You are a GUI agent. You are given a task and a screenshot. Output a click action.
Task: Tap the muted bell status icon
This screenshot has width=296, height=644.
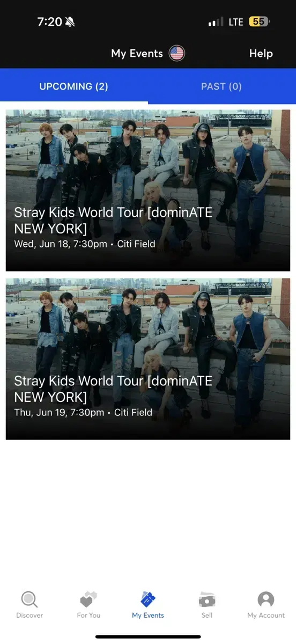(70, 22)
